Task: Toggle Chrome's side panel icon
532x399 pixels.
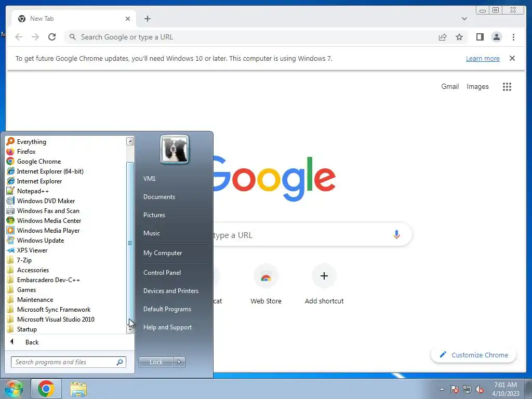Action: pyautogui.click(x=480, y=37)
